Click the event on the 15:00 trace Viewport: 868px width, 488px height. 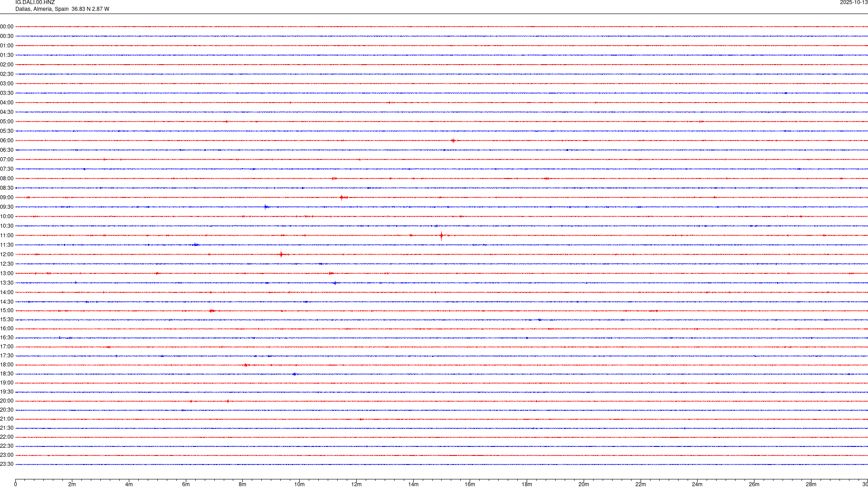click(x=212, y=311)
